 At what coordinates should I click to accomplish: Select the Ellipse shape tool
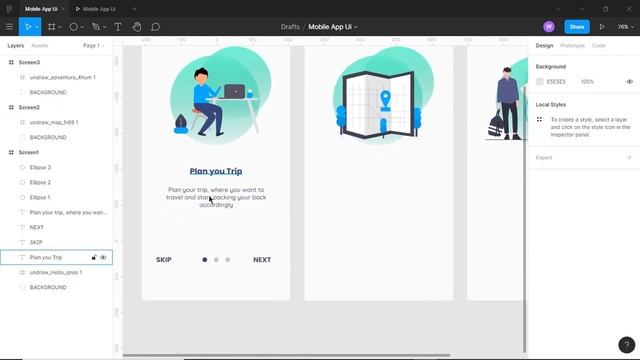click(73, 27)
